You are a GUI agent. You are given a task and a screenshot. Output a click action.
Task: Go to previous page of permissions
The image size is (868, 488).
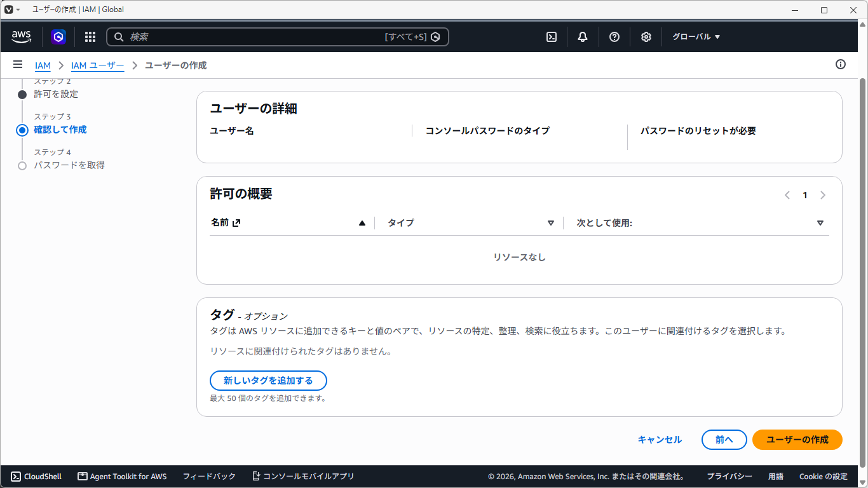tap(787, 195)
